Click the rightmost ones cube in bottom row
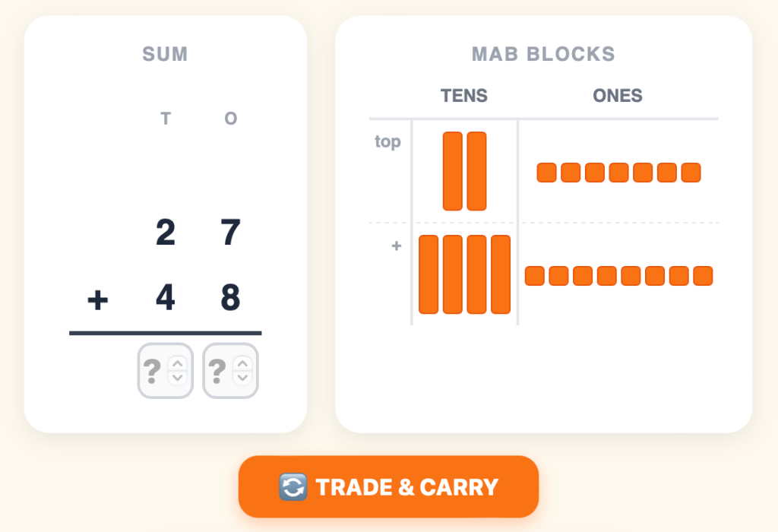Image resolution: width=778 pixels, height=532 pixels. [x=703, y=276]
